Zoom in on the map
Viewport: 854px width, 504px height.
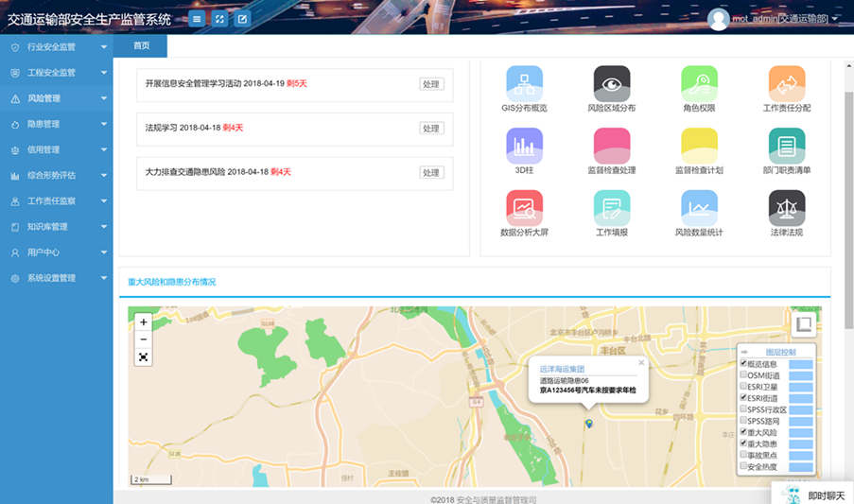pyautogui.click(x=143, y=322)
